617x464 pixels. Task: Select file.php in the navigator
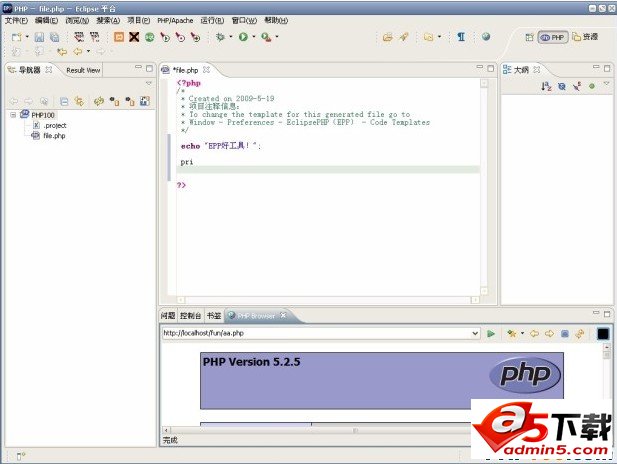pyautogui.click(x=49, y=136)
